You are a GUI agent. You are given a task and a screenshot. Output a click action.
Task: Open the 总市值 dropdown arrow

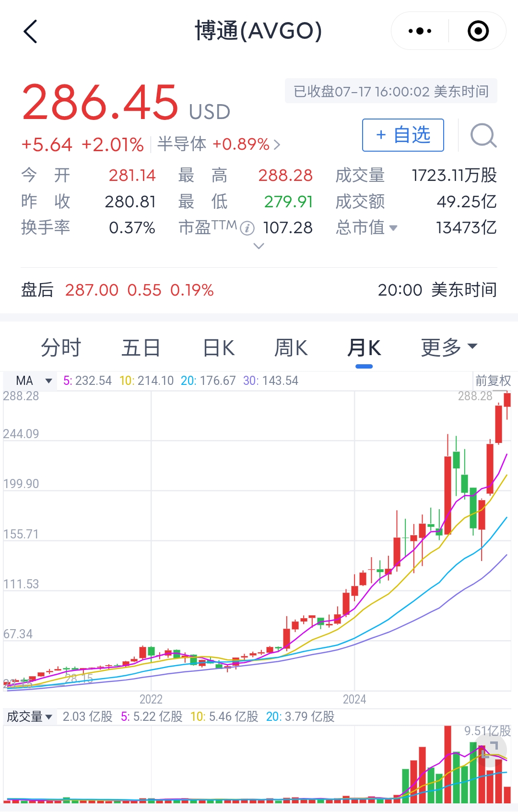click(394, 227)
